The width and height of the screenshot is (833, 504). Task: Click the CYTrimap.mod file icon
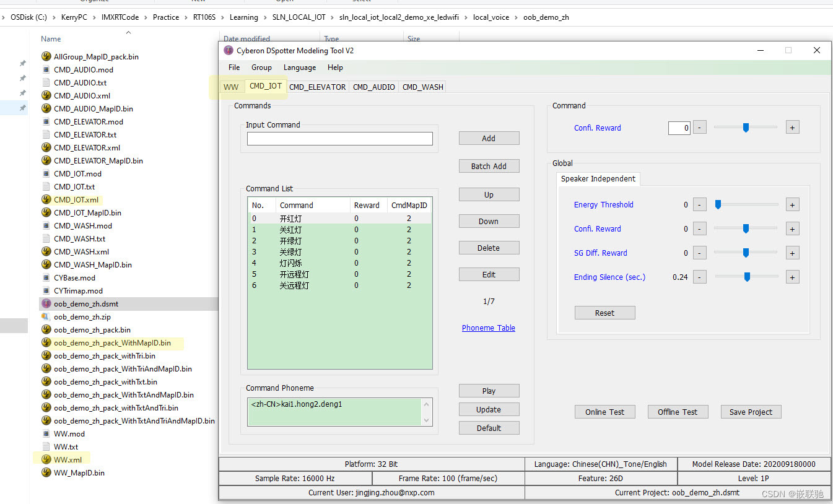(x=46, y=290)
